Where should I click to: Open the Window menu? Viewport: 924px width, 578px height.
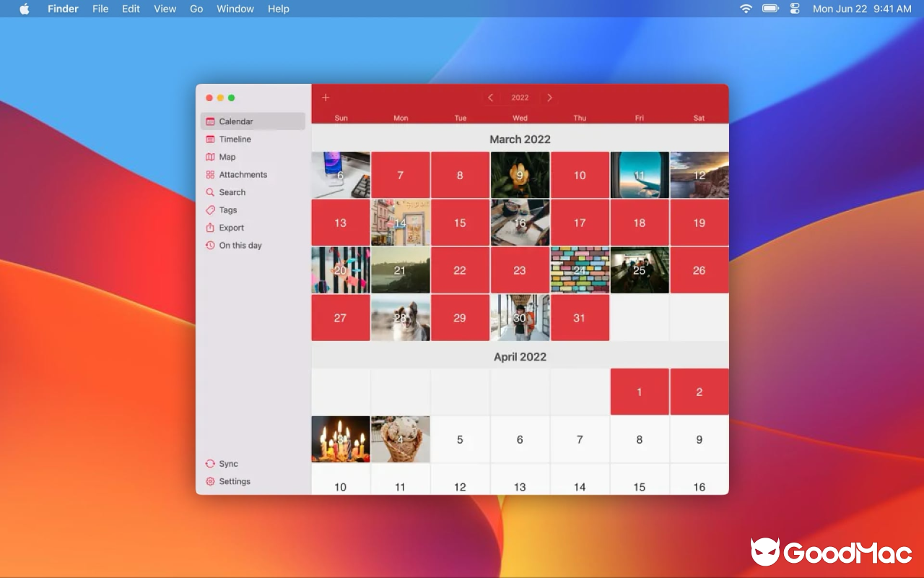[235, 9]
